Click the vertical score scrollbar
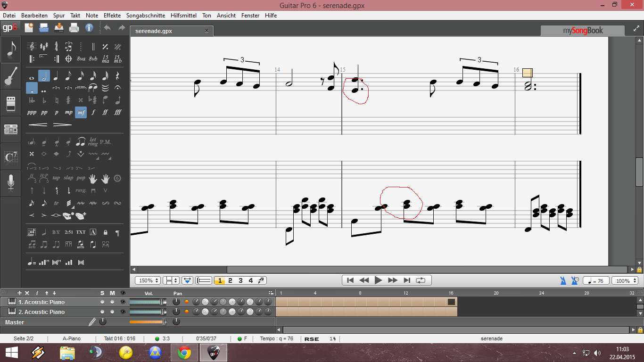Screen dimensions: 644x362 tap(639, 172)
